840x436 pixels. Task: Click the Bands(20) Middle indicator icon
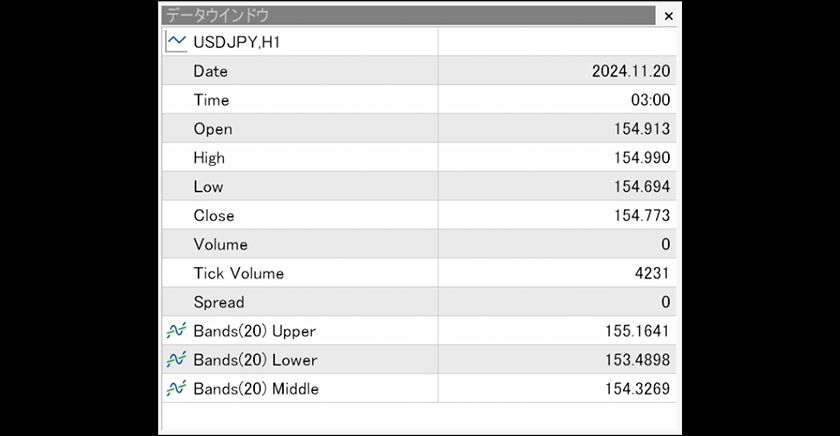(x=177, y=389)
